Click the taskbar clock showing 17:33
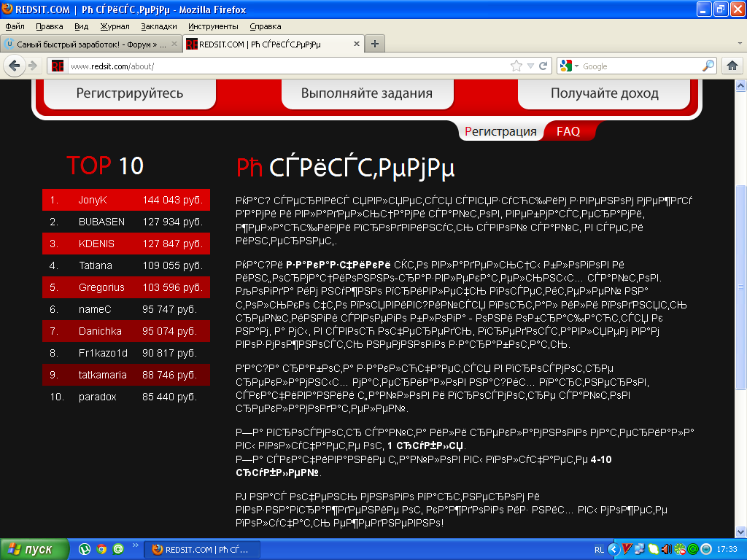Image resolution: width=747 pixels, height=560 pixels. pyautogui.click(x=727, y=550)
